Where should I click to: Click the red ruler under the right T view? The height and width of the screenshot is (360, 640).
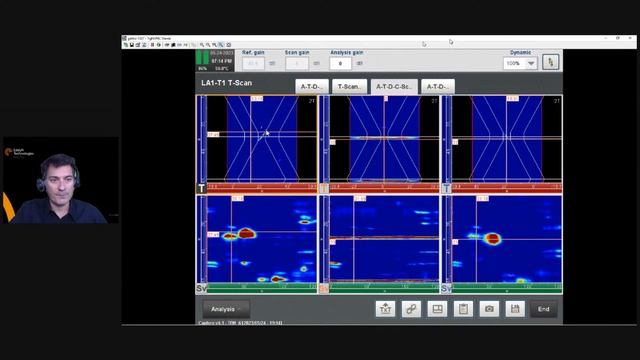point(507,188)
